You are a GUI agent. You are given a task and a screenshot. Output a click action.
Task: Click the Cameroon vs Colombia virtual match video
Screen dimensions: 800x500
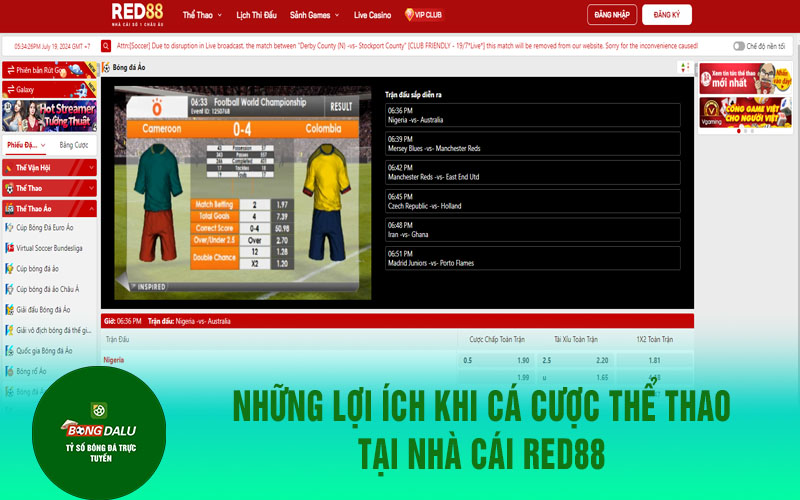(x=242, y=193)
